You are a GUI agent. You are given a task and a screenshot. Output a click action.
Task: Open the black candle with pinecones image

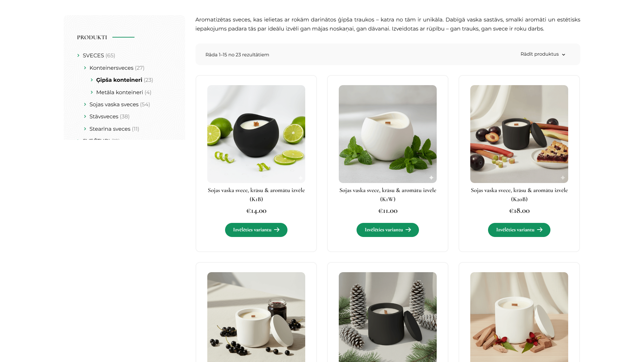388,317
